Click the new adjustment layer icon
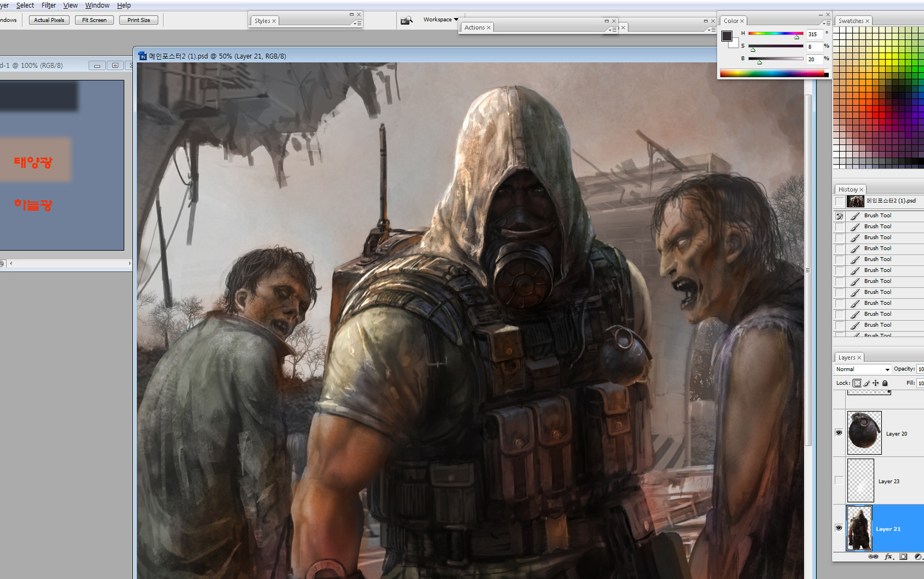This screenshot has height=579, width=924. [x=918, y=556]
